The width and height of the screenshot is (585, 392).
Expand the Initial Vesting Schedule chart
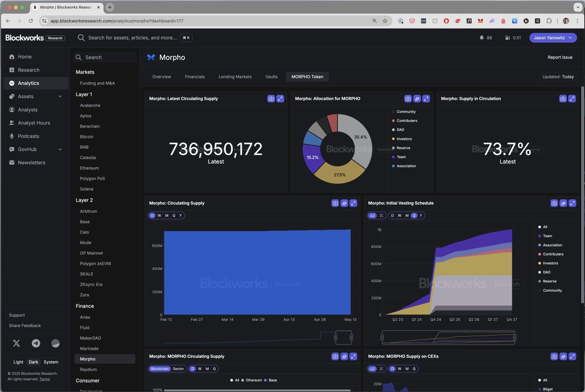[572, 203]
